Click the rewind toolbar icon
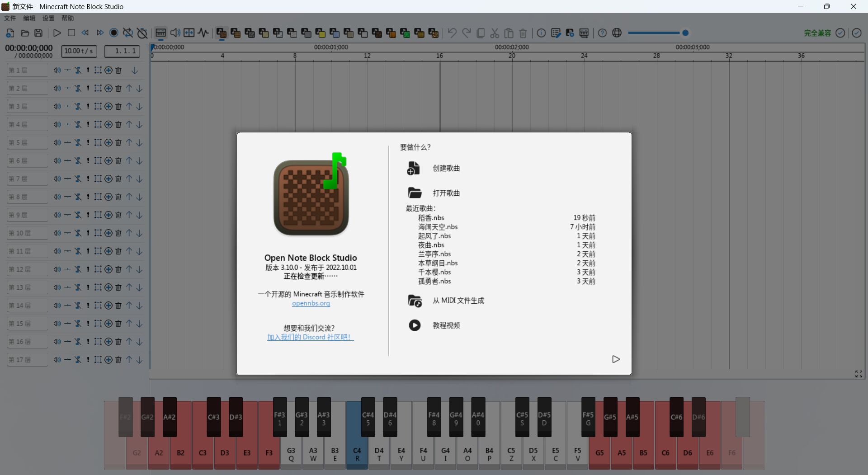Screen dimensions: 868x475 coord(85,33)
